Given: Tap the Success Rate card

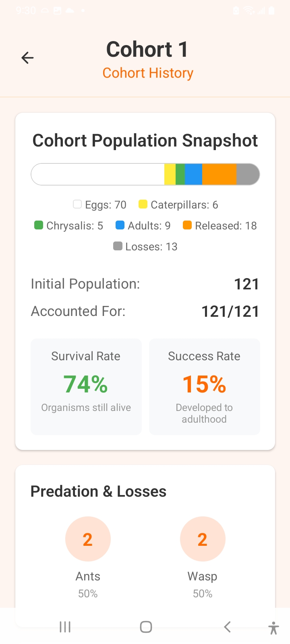Looking at the screenshot, I should pos(204,386).
